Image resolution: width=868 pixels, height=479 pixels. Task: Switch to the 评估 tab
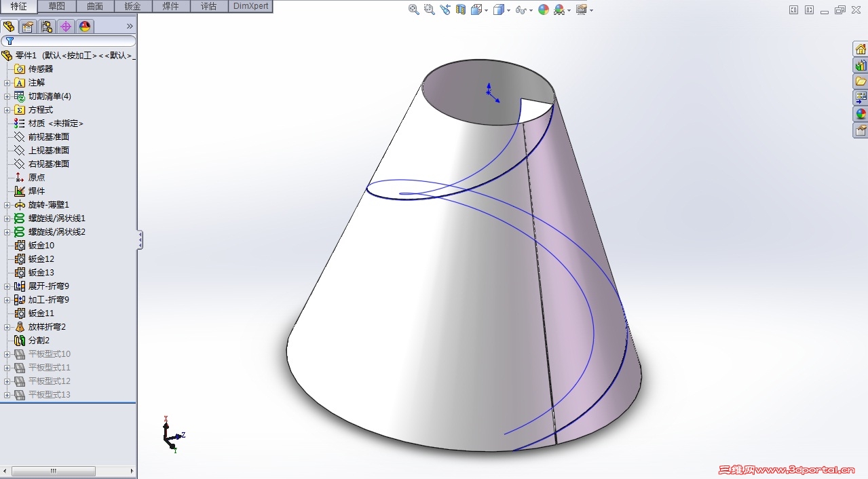[209, 6]
